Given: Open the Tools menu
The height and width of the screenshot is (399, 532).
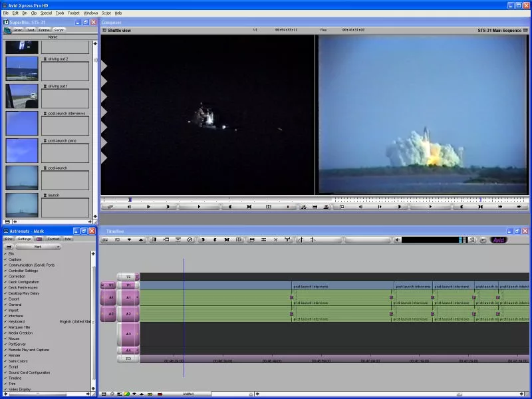Looking at the screenshot, I should pos(60,13).
